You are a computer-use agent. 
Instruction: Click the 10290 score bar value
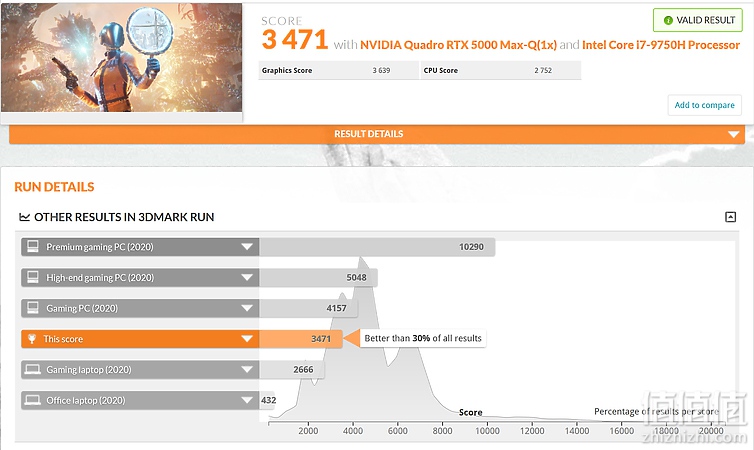(x=471, y=247)
